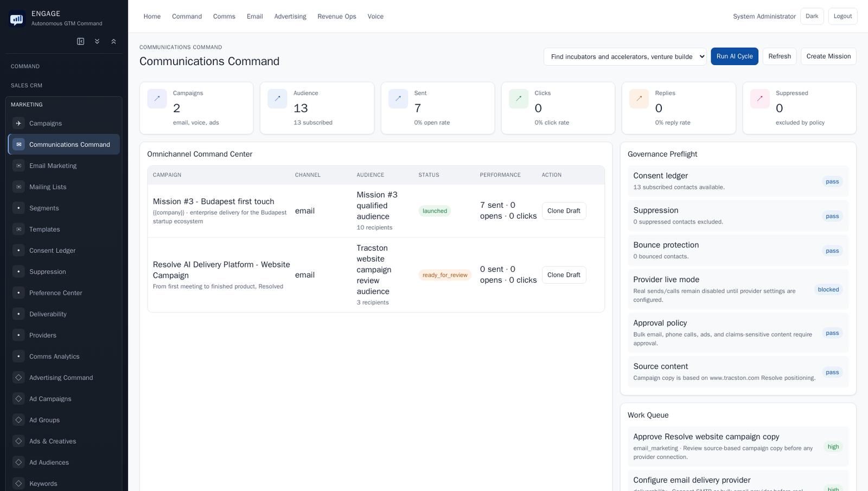The width and height of the screenshot is (868, 491).
Task: Open Comms in the top navigation
Action: [x=224, y=16]
